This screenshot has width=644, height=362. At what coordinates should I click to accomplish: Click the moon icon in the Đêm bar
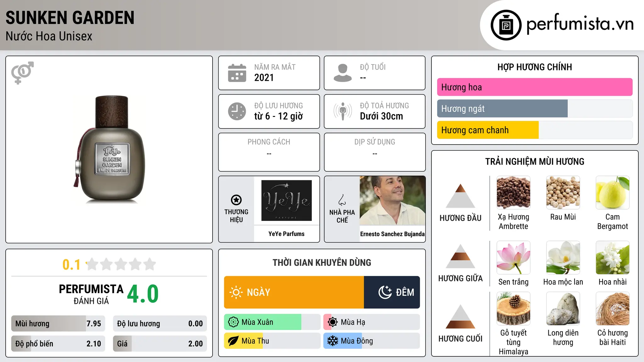click(385, 292)
